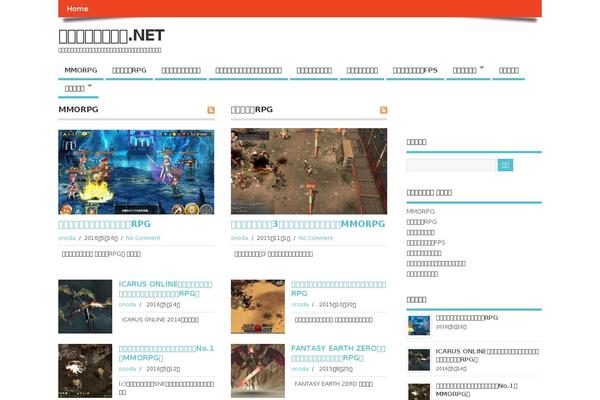Click the onoda author link under the FANTASY EARTH ZERO title
Screen dimensions: 600x400
(x=300, y=369)
